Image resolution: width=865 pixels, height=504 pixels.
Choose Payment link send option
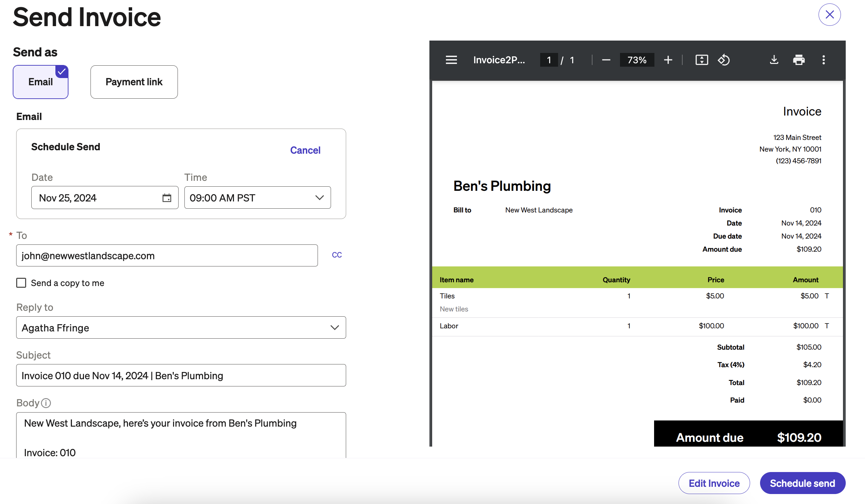click(134, 82)
